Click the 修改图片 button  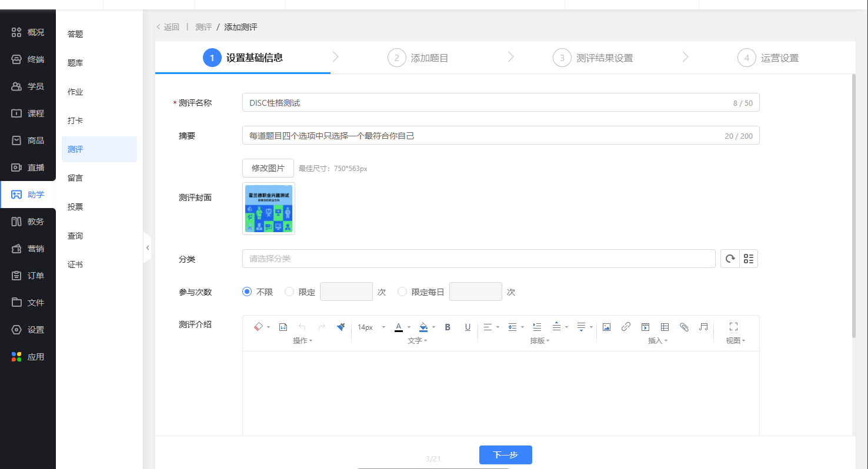tap(268, 168)
